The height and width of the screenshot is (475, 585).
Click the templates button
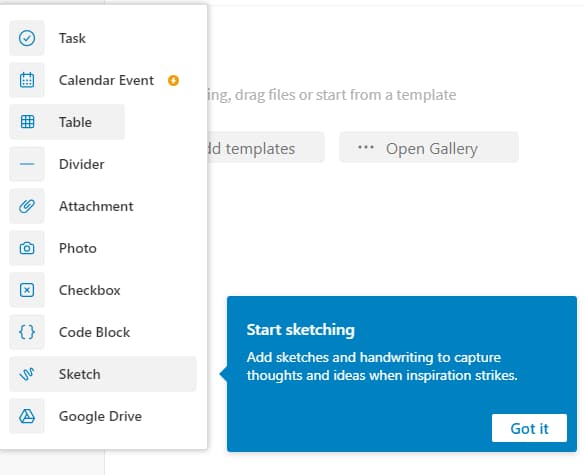click(x=266, y=147)
